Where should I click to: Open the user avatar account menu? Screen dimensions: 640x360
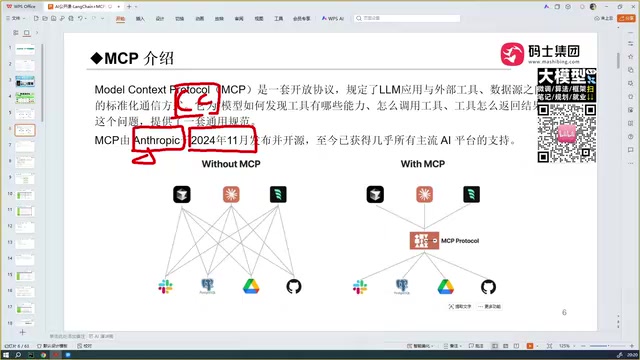pyautogui.click(x=593, y=7)
